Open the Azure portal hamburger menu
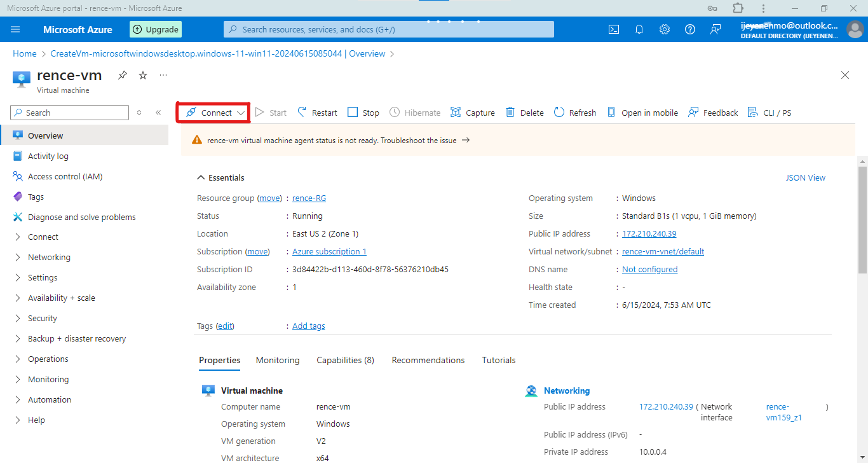Screen dimensions: 868x463 click(16, 29)
